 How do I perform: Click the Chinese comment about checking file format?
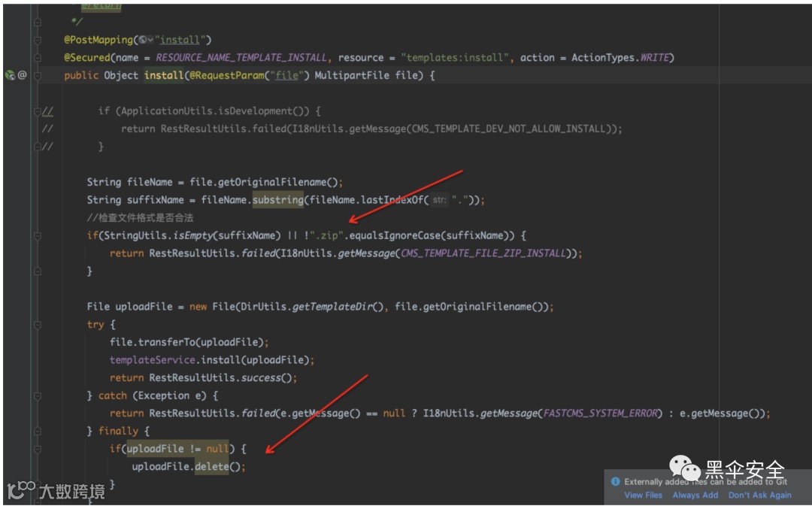(141, 217)
